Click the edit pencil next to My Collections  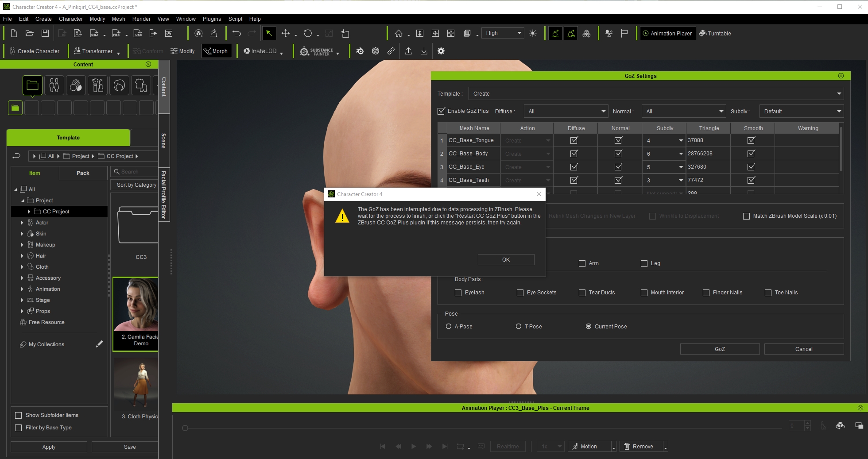(99, 344)
